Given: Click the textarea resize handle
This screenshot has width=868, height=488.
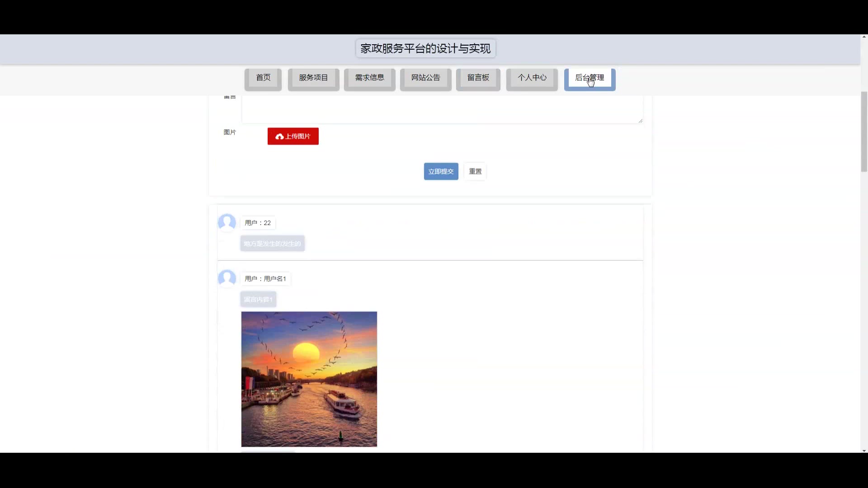Looking at the screenshot, I should tap(640, 121).
